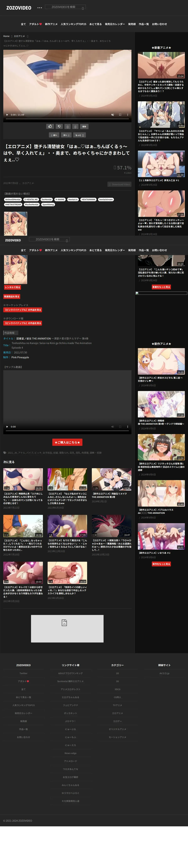Open 発売日カレンダー in top navigation
Screen dimensions: 188x868
click(115, 24)
